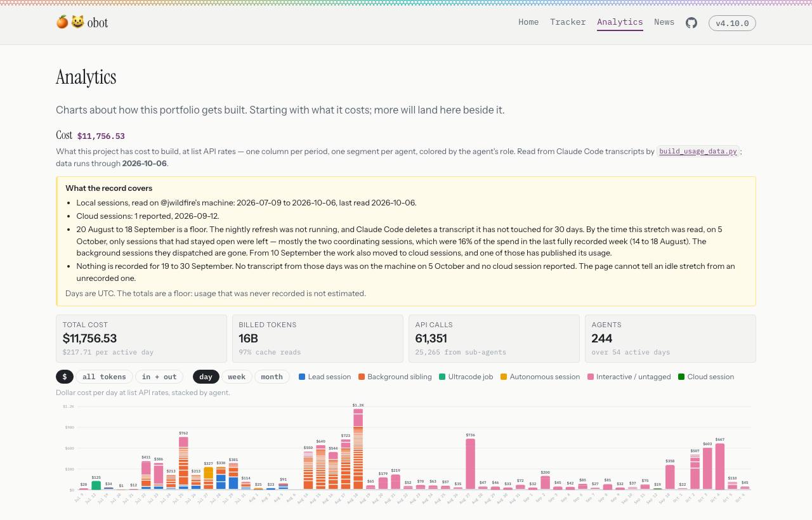Open the GitHub icon link
The height and width of the screenshot is (520, 812).
691,23
